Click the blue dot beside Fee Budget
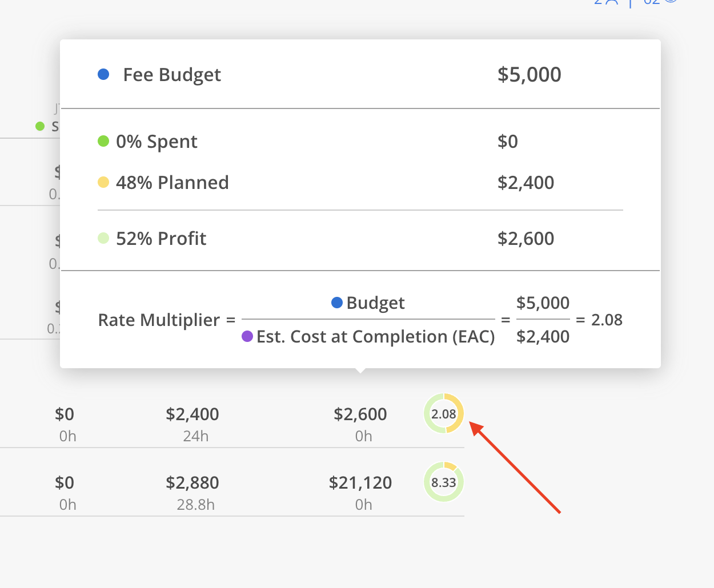This screenshot has height=588, width=714. (x=103, y=74)
